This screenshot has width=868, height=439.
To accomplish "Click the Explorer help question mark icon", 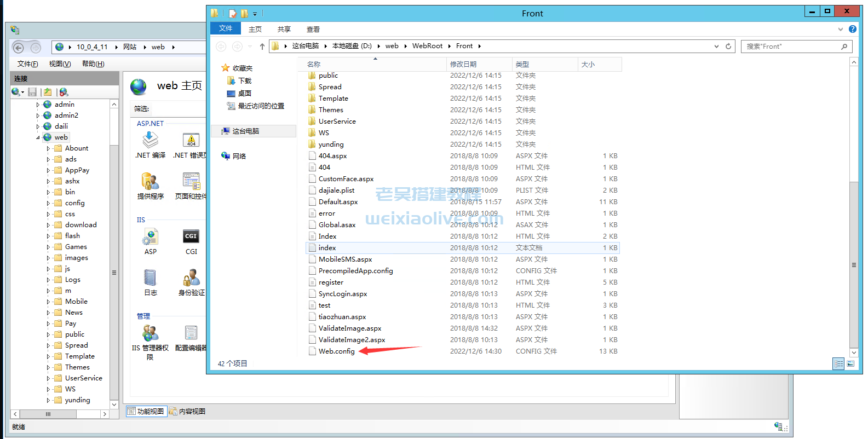I will click(852, 29).
